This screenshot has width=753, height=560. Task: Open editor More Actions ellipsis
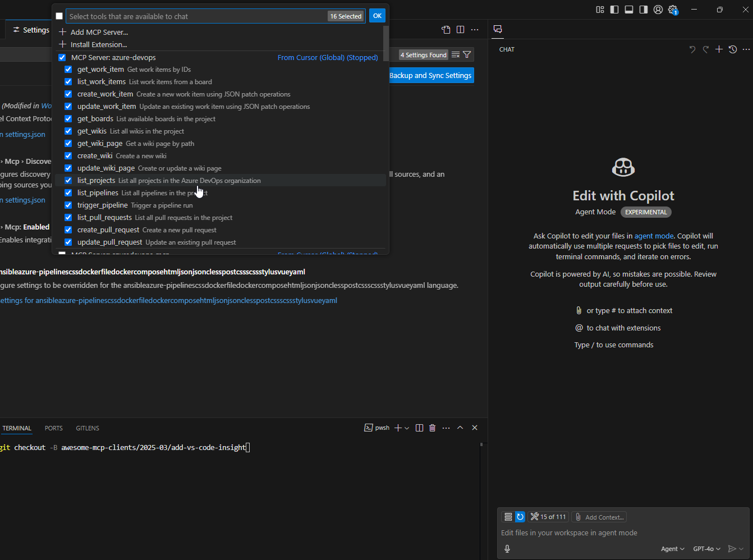[475, 30]
